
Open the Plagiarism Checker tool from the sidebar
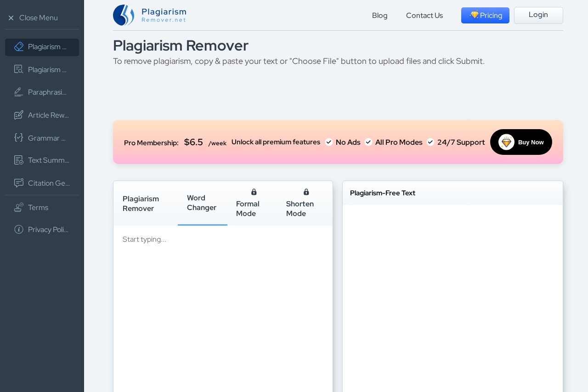[42, 70]
